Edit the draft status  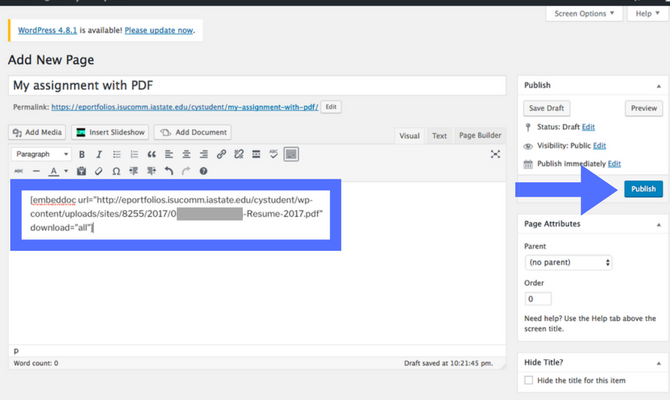click(x=588, y=127)
